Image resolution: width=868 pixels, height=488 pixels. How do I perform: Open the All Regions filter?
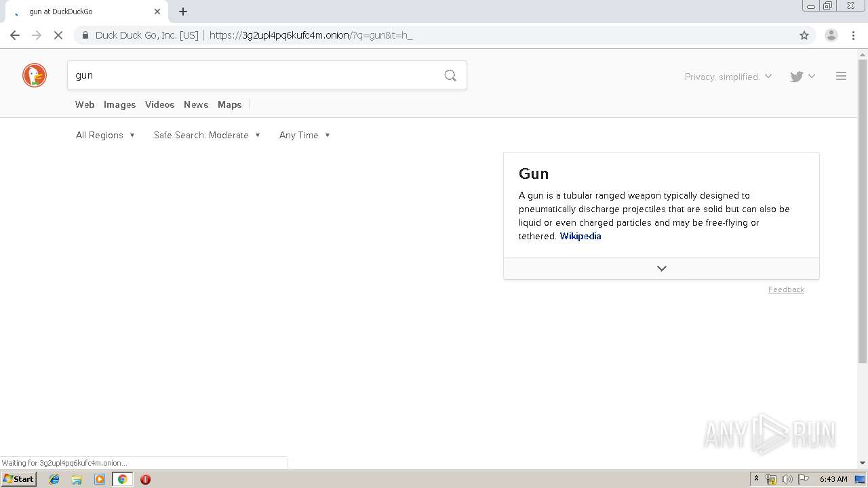pos(106,135)
